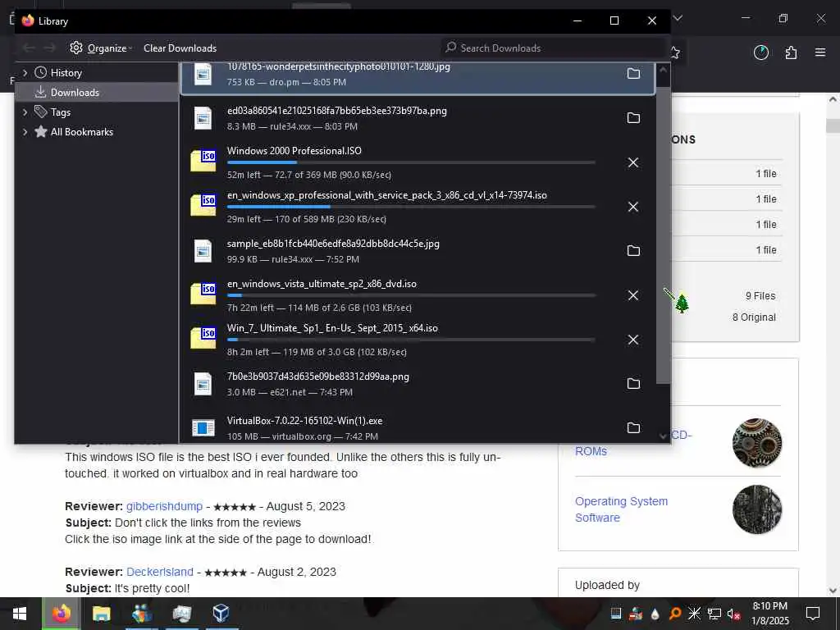Click the Windows 2000 Professional ISO file icon

pos(203,162)
